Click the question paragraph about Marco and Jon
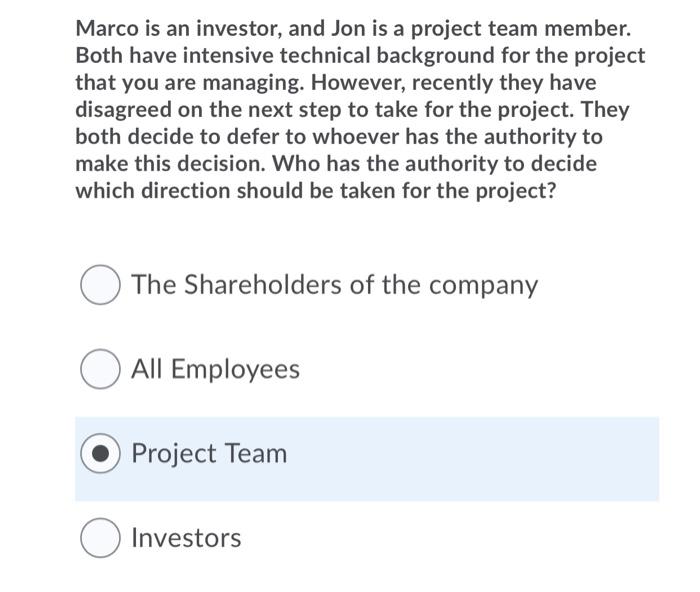 point(360,109)
